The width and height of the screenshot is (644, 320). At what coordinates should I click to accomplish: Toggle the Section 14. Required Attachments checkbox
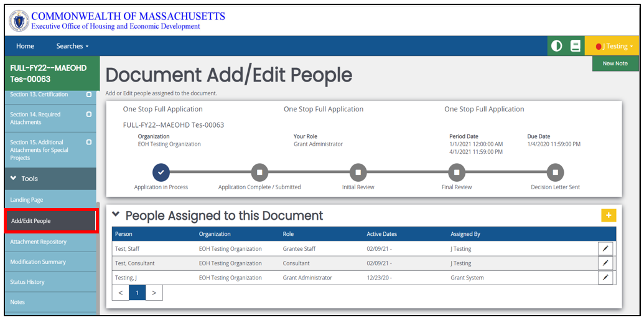coord(89,114)
